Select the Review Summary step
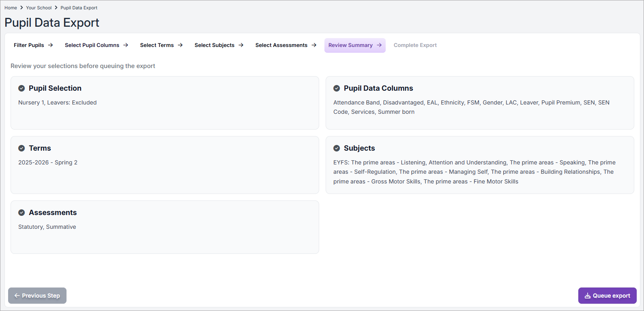The height and width of the screenshot is (311, 644). [350, 45]
